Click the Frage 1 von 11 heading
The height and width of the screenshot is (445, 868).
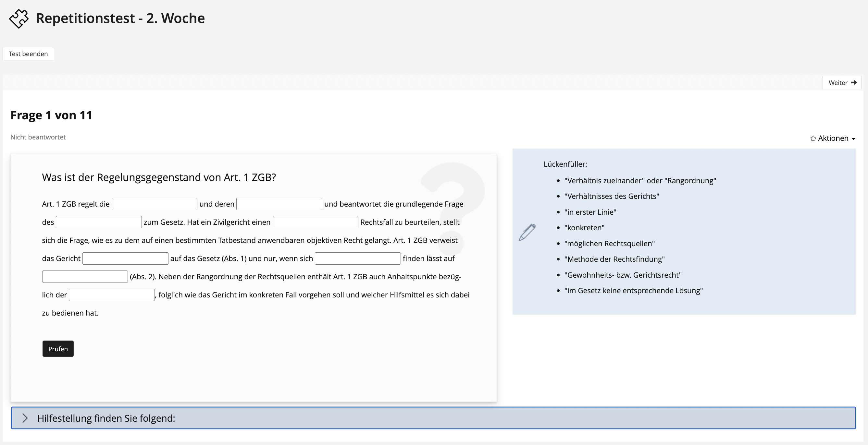(51, 115)
